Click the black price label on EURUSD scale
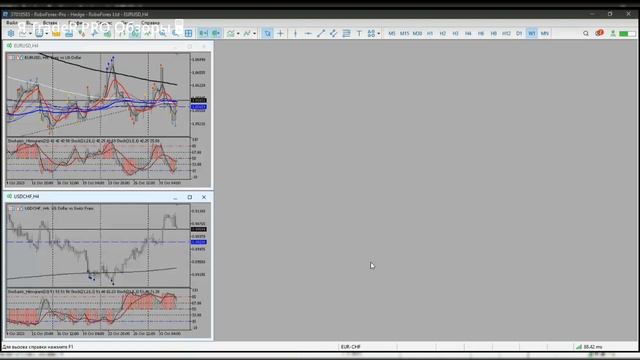The image size is (640, 360). click(199, 100)
